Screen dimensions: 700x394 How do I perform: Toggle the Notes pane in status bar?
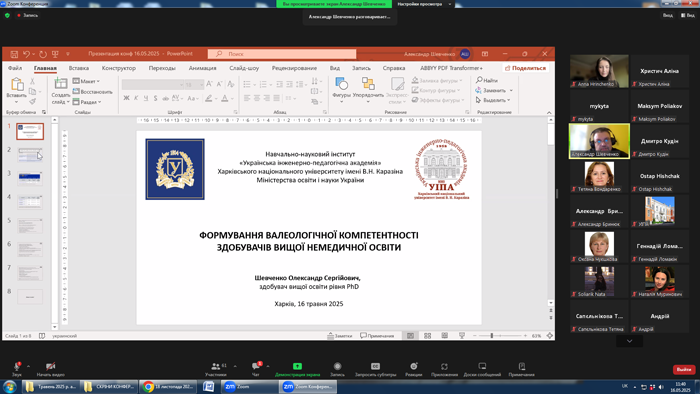340,336
